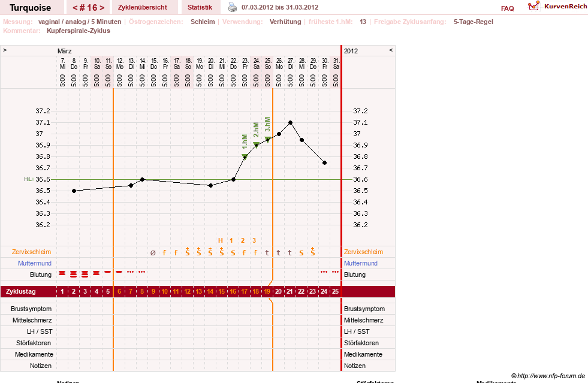Screen dimensions: 588x383
Task: Click the 2.hM green triangle marker
Action: coord(256,144)
